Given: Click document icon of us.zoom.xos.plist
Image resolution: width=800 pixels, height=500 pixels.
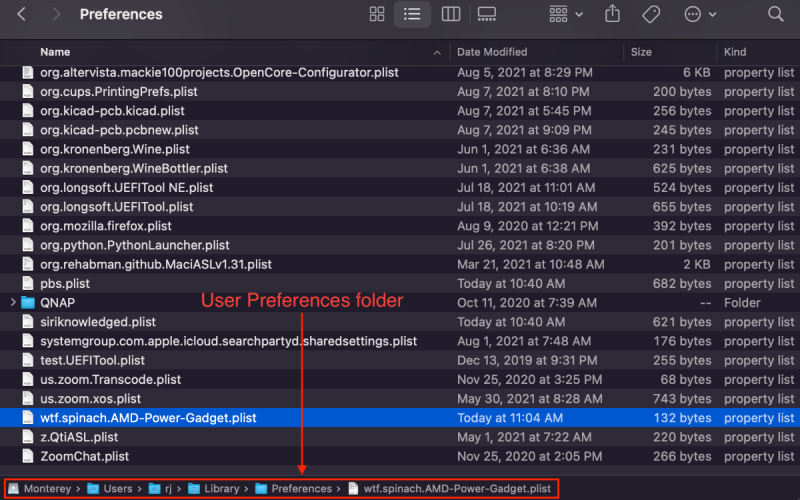Looking at the screenshot, I should point(28,399).
